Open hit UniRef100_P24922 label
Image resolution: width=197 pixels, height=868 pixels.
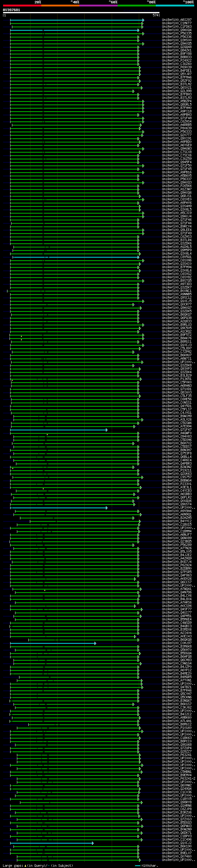177,61
